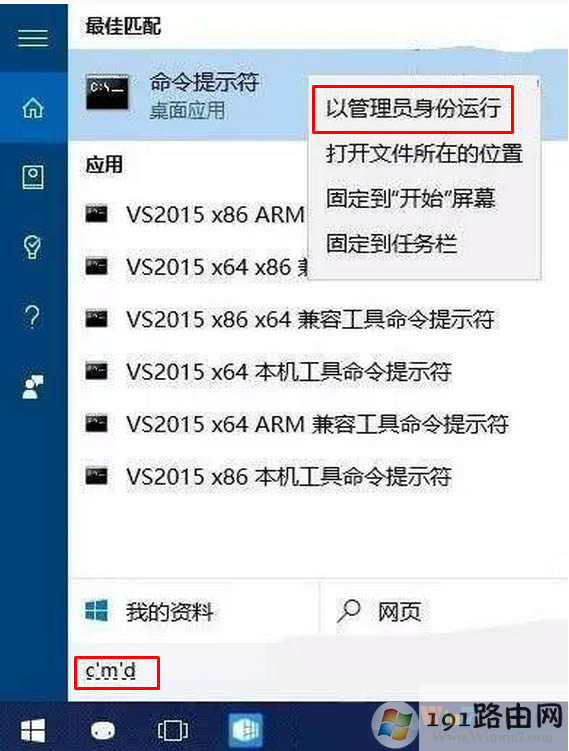Viewport: 569px width, 751px height.
Task: Select the Home icon in sidebar
Action: coord(33,108)
